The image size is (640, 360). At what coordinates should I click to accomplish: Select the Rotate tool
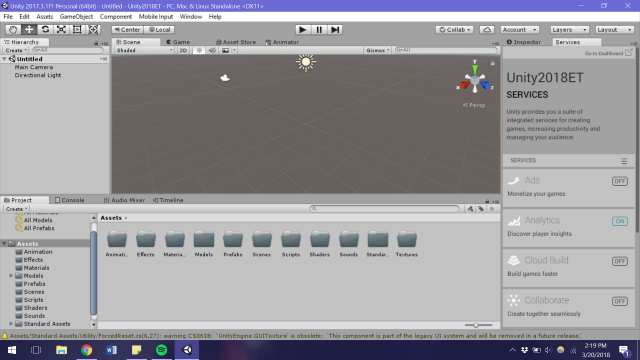tap(45, 30)
